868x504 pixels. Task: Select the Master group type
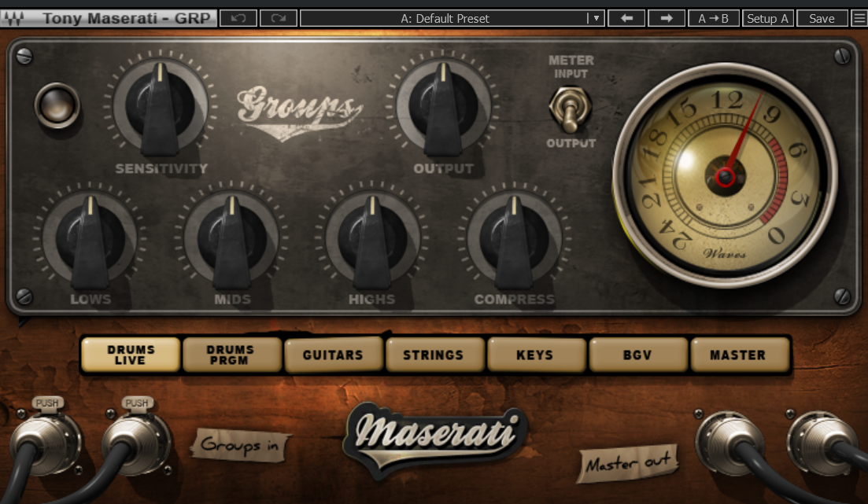pyautogui.click(x=739, y=355)
